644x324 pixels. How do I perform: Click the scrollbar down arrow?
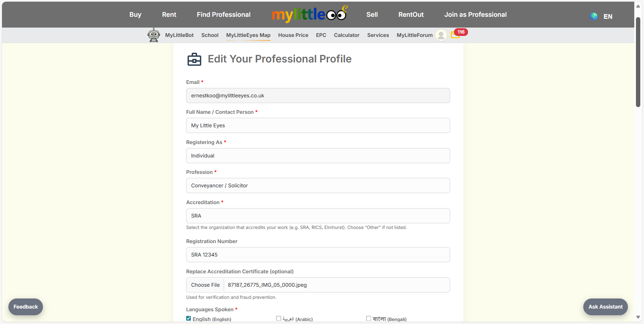tap(638, 317)
